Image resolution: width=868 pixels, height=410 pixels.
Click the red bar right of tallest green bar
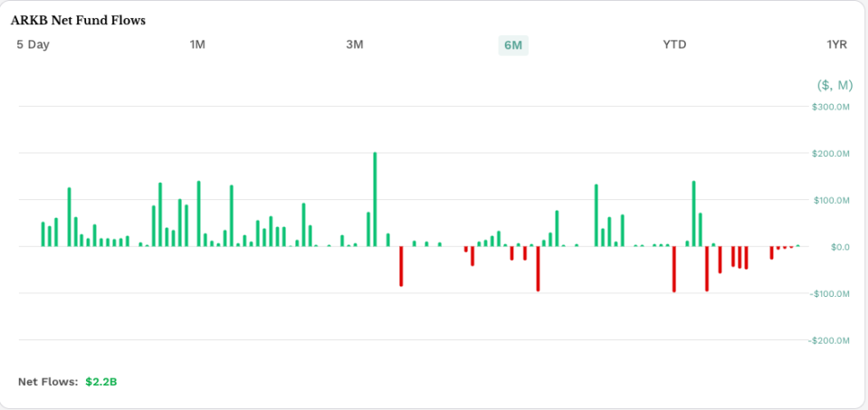401,266
